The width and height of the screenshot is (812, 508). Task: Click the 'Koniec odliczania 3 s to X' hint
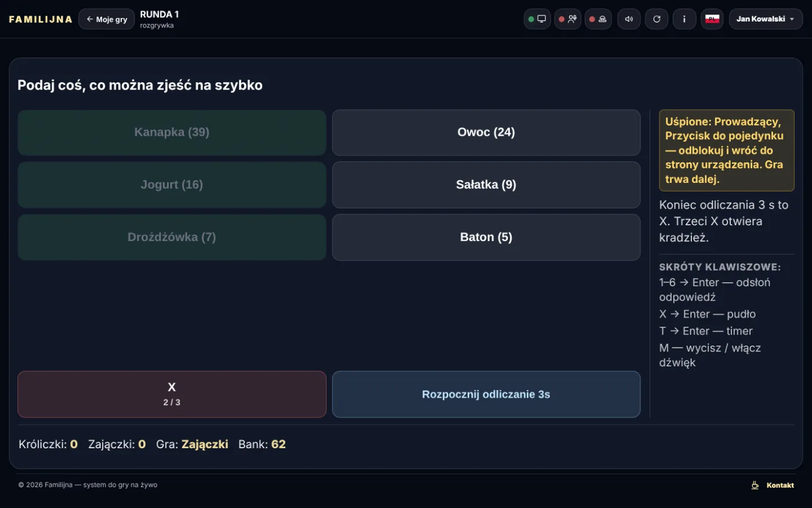(x=724, y=221)
